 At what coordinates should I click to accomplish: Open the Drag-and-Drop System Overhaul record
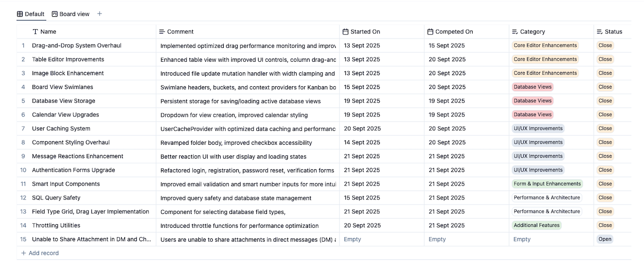click(77, 45)
